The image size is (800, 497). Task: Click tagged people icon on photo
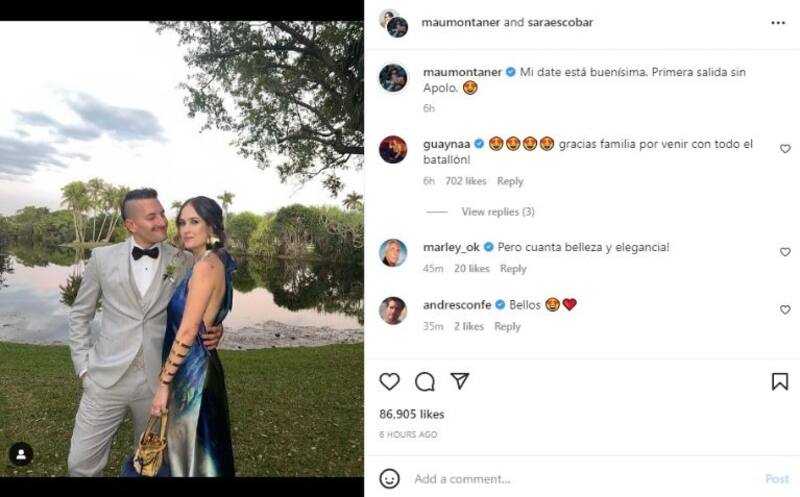pyautogui.click(x=21, y=454)
